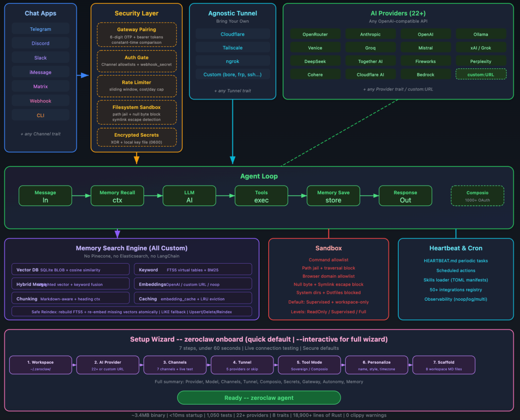Click Custom (bore, frp, ssh...) tunnel

(x=233, y=75)
